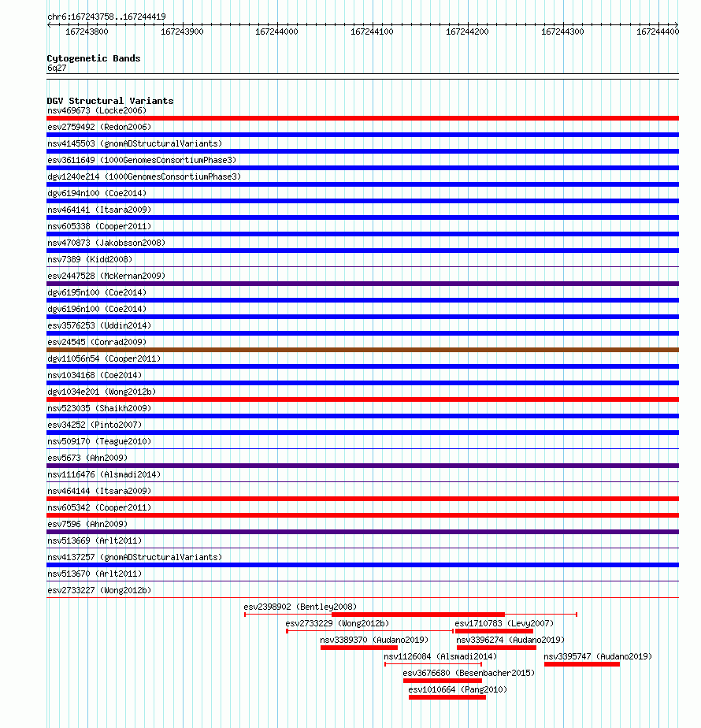Screen dimensions: 701x728
Task: Select nsv523035 (Shaikh2009) label
Action: pos(99,409)
